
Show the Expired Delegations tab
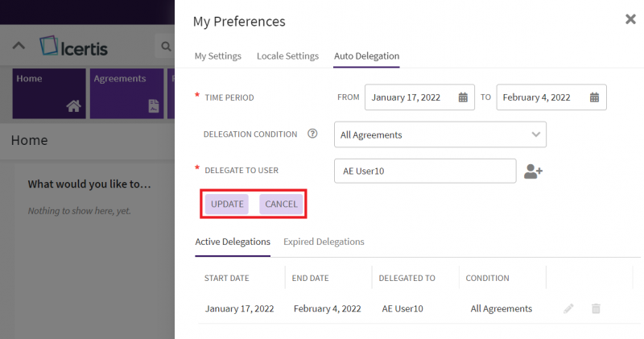(324, 242)
